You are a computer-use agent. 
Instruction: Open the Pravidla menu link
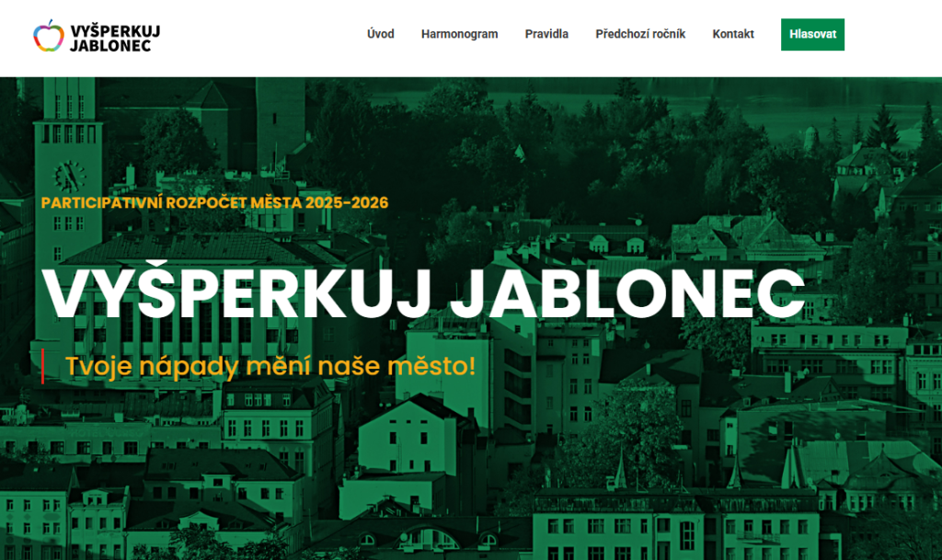[x=546, y=34]
